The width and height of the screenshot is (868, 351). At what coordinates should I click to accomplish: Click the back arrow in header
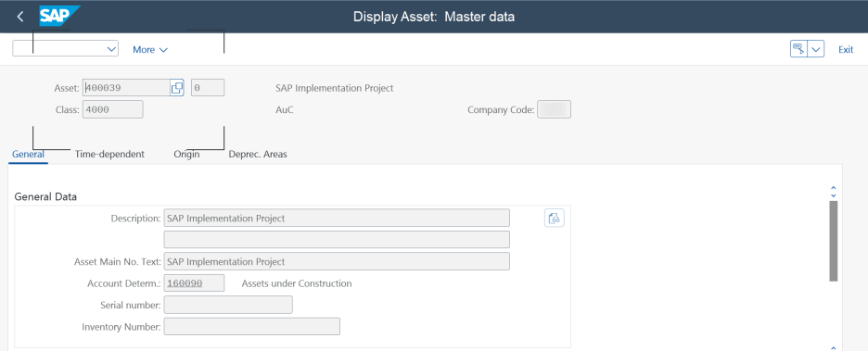(20, 17)
